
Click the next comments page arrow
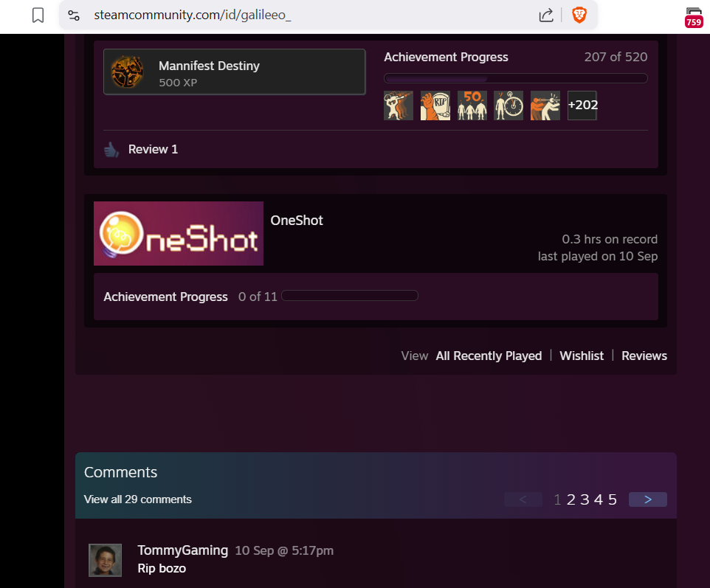click(x=648, y=499)
